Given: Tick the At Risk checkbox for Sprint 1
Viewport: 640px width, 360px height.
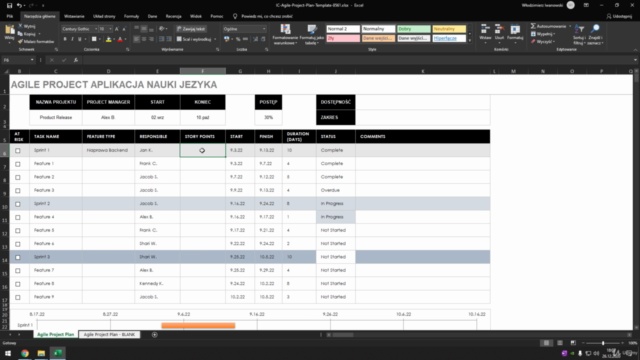Looking at the screenshot, I should coord(18,151).
